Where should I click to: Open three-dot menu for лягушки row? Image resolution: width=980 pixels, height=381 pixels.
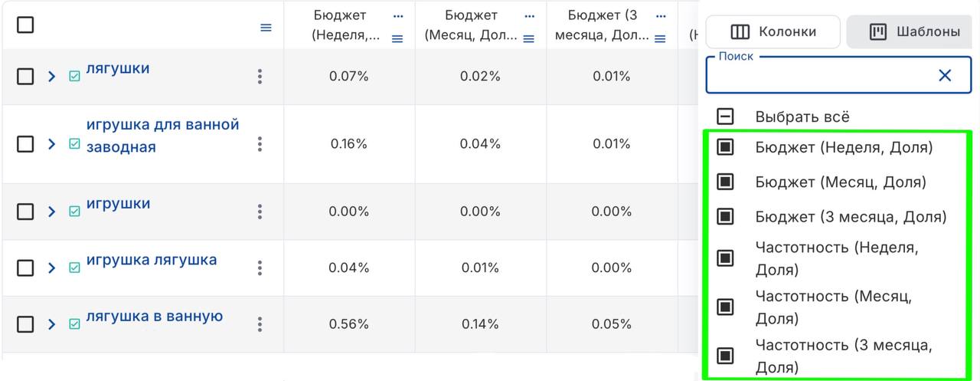(260, 77)
